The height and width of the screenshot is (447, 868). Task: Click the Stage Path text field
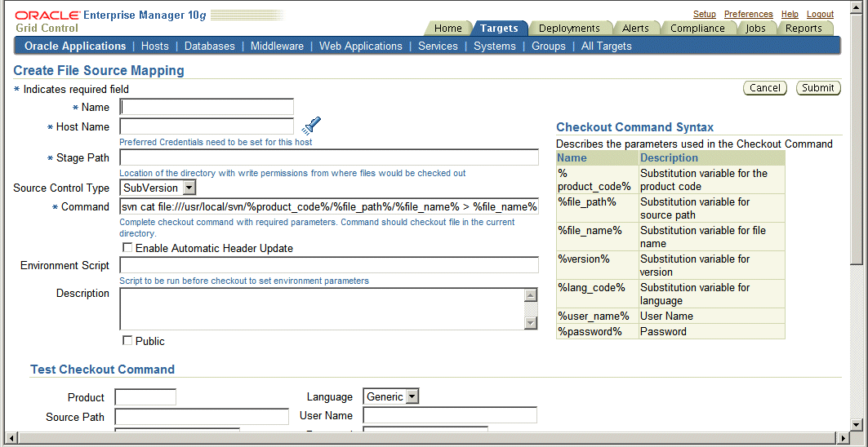click(329, 157)
